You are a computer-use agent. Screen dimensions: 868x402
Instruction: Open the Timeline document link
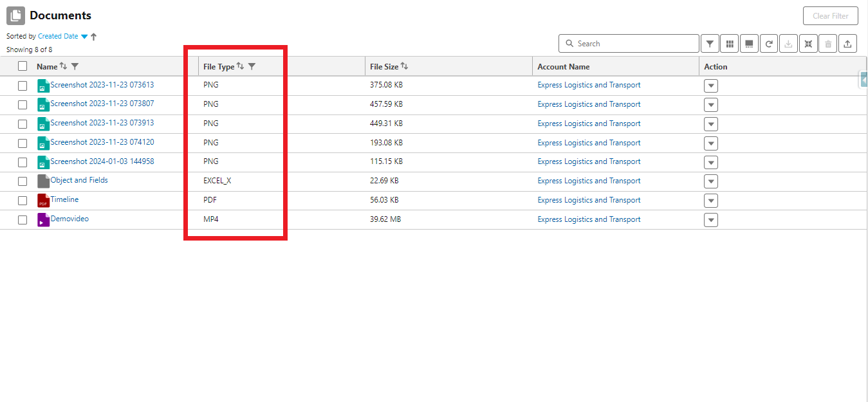[64, 199]
